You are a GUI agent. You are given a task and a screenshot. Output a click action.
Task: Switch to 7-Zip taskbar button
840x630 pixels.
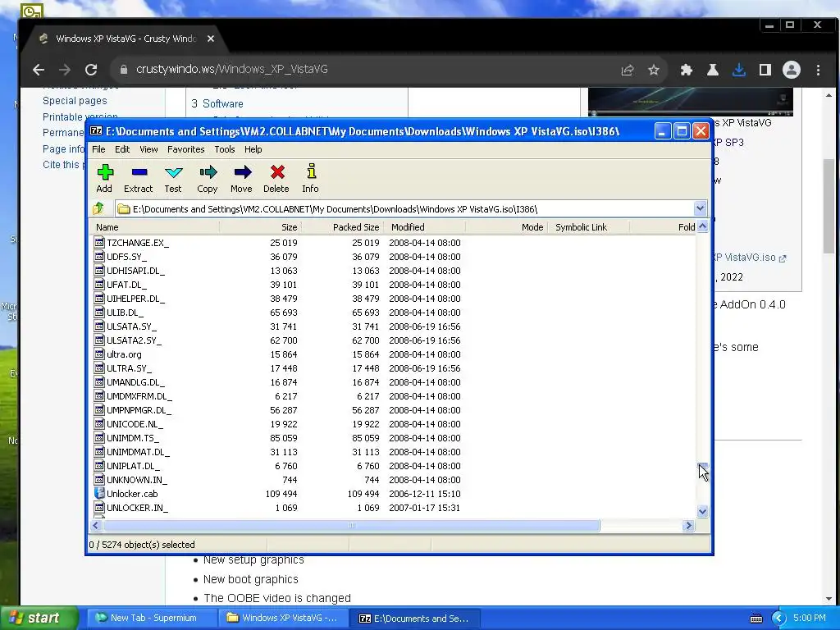click(415, 618)
